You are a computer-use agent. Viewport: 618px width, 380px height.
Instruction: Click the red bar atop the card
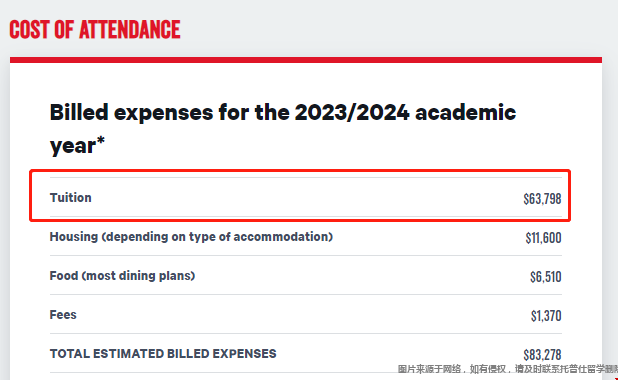point(306,60)
